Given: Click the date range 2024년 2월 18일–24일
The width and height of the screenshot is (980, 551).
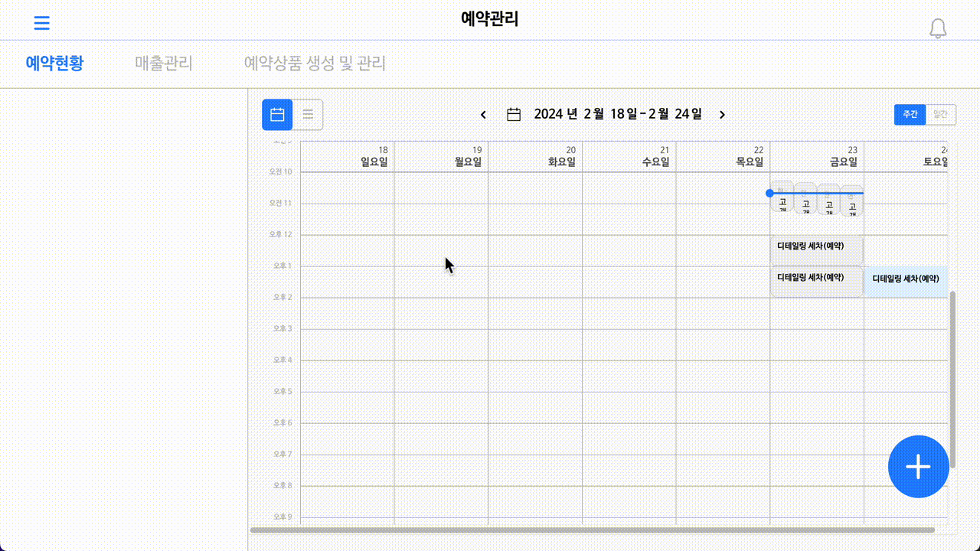Looking at the screenshot, I should pos(617,115).
